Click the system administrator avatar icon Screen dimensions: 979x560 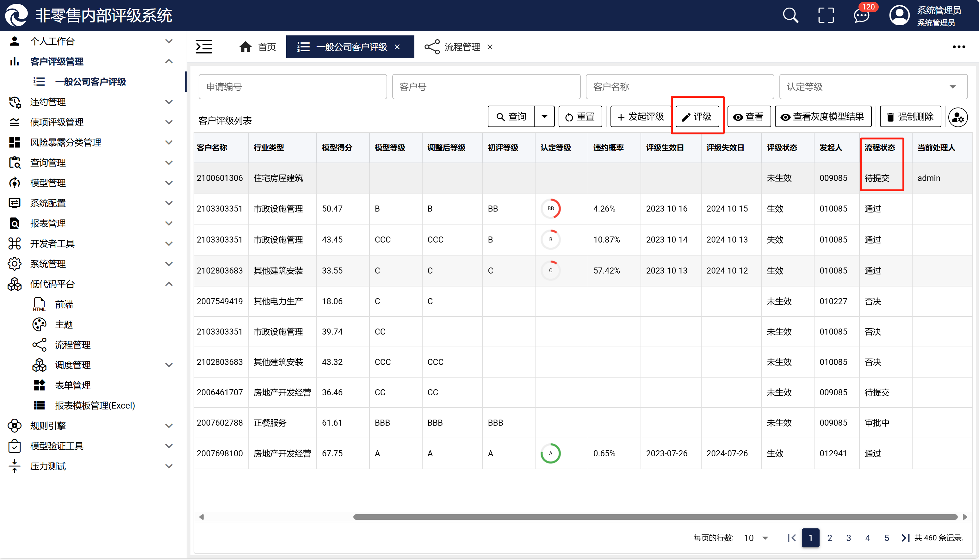[899, 15]
